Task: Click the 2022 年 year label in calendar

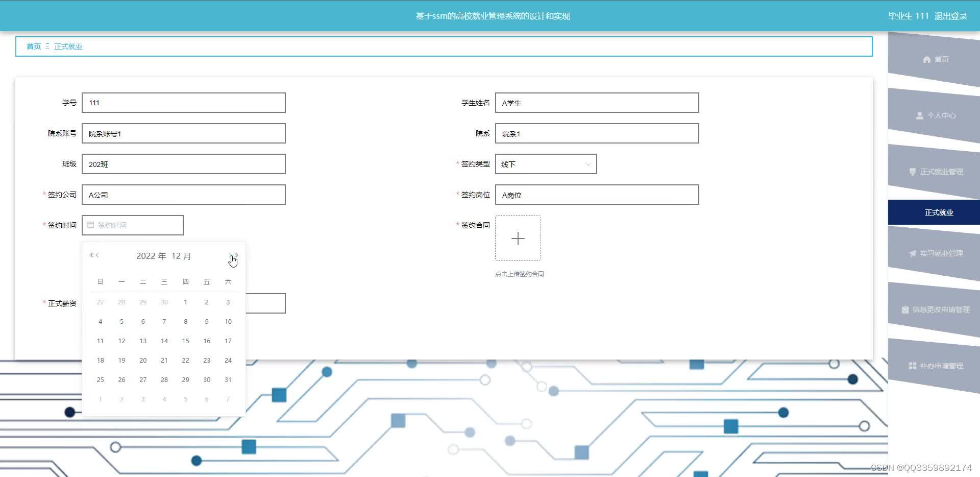Action: pos(151,256)
